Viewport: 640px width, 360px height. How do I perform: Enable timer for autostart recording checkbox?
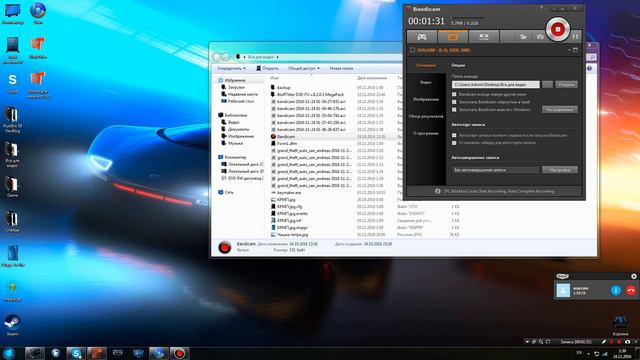(454, 143)
